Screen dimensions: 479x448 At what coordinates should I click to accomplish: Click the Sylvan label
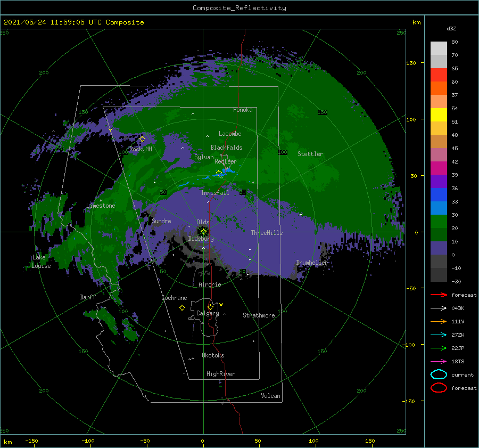coord(204,157)
